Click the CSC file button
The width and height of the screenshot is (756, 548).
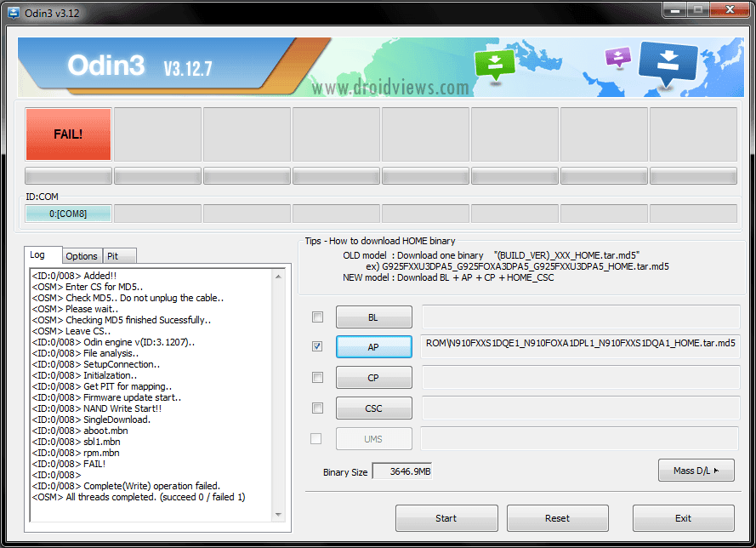(373, 408)
